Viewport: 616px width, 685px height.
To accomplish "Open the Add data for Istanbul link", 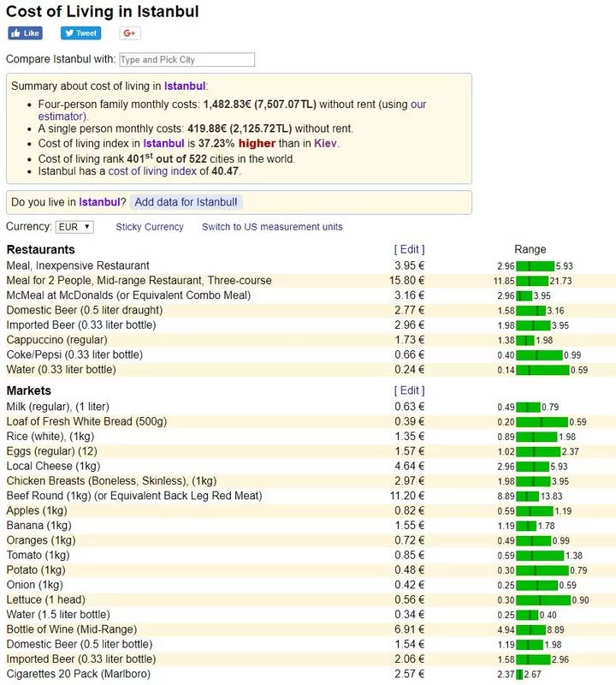I will pyautogui.click(x=186, y=202).
